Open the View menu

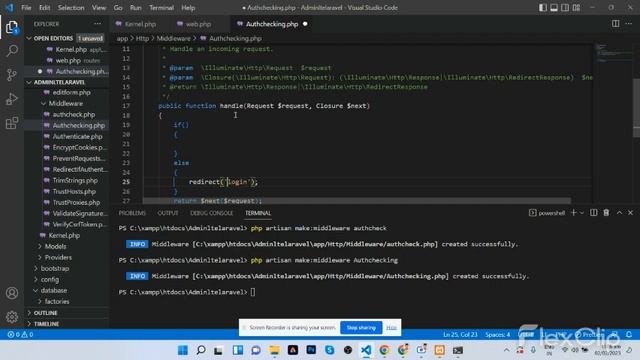click(99, 7)
